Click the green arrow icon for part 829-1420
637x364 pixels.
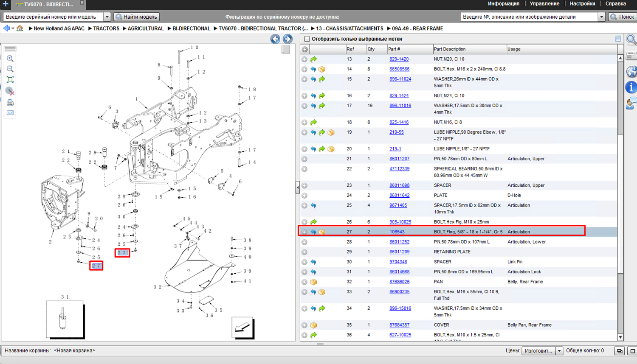pyautogui.click(x=313, y=59)
